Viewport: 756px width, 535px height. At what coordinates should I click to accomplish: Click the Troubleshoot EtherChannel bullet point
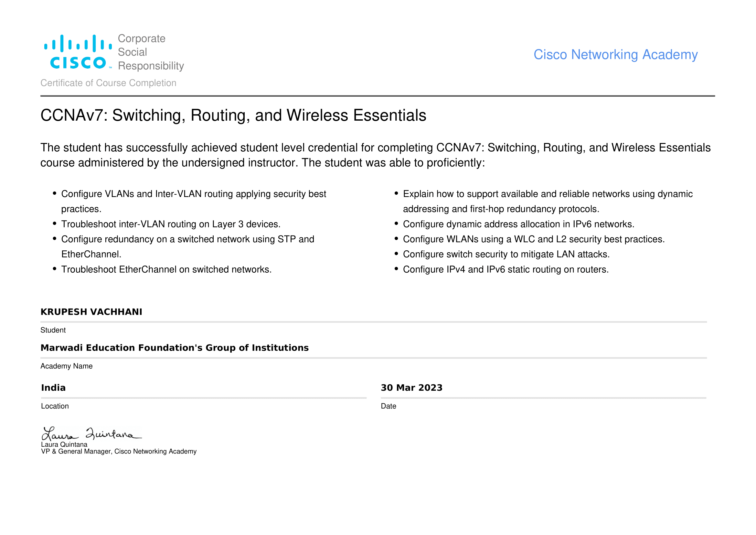point(166,269)
